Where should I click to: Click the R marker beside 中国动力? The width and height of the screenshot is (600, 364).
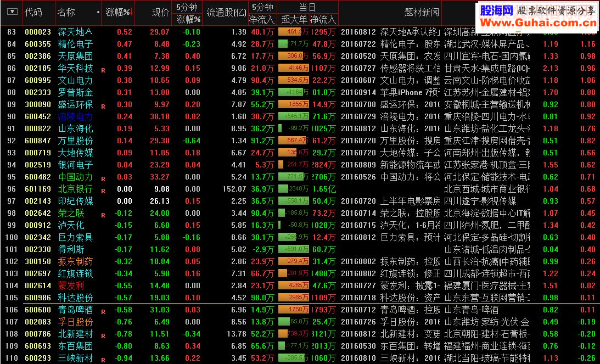tap(103, 179)
